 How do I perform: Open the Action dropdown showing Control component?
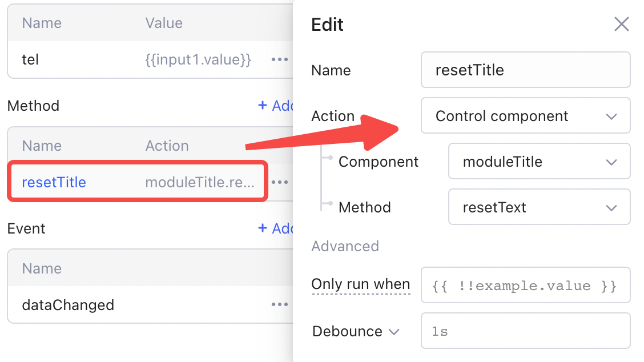click(525, 116)
